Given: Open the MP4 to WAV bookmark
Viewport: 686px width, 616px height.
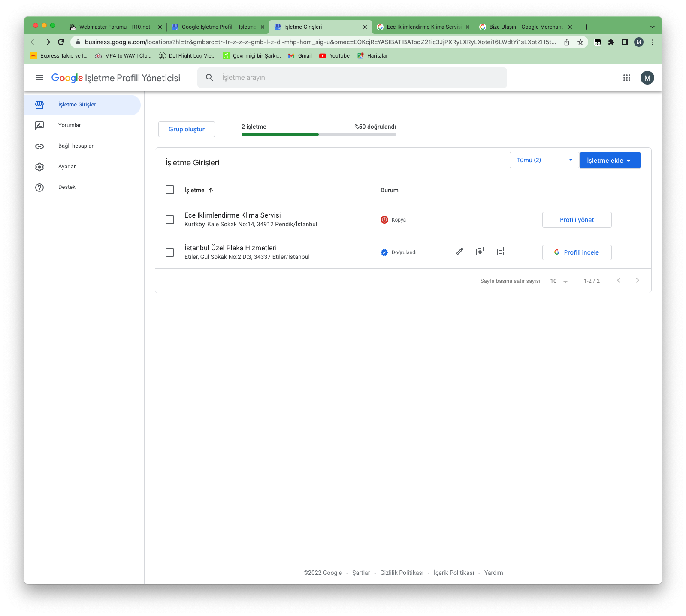Looking at the screenshot, I should click(x=123, y=56).
